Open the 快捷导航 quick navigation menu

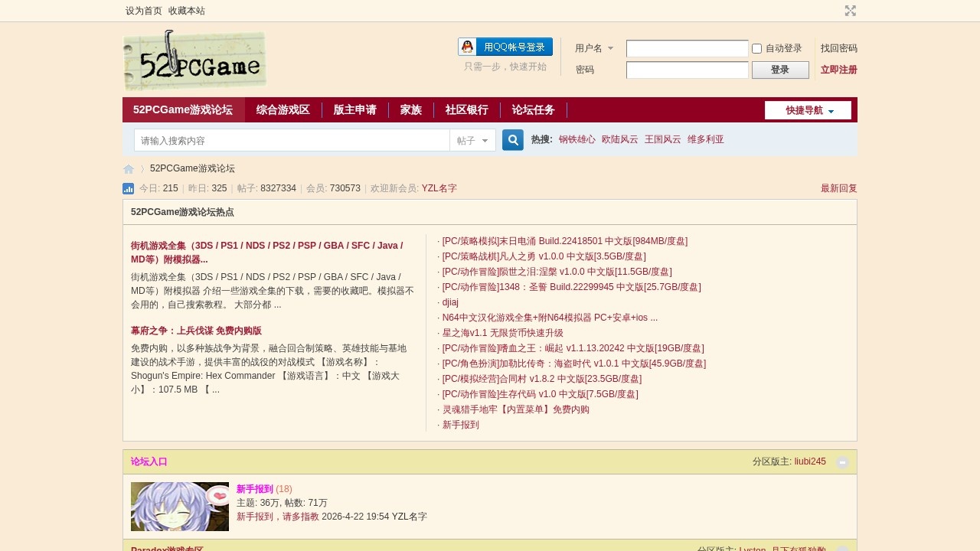coord(808,110)
